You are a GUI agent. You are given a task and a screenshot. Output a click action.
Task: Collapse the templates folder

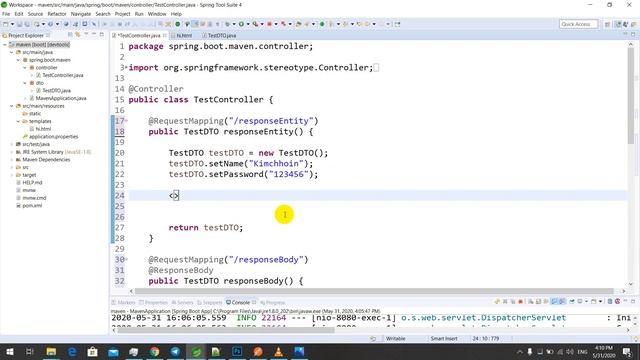point(18,121)
